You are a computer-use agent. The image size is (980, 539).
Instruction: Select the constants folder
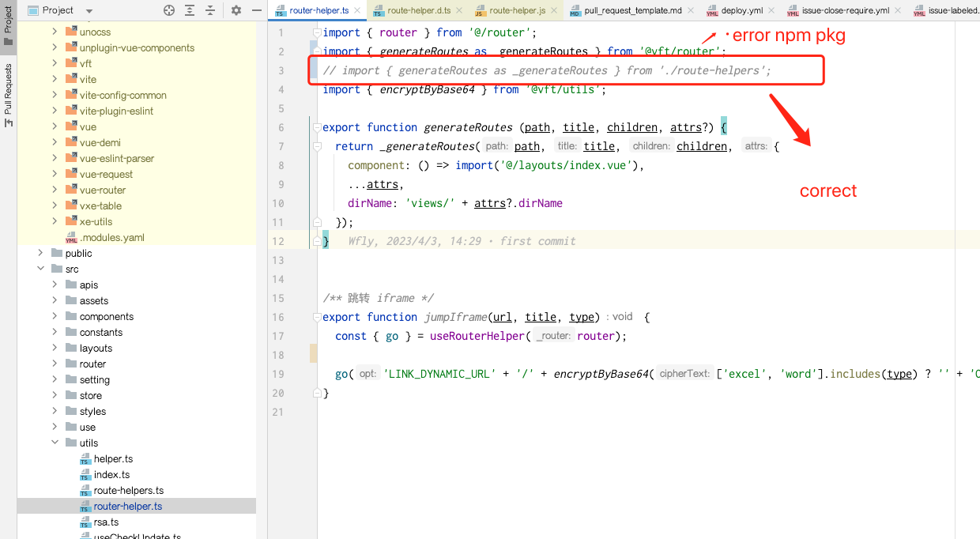101,332
